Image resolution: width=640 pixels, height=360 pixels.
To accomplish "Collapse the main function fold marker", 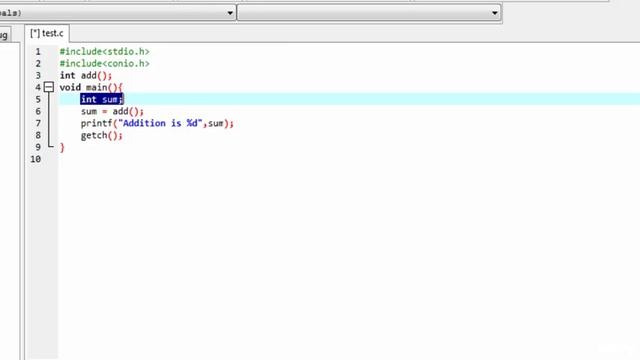I will coord(49,87).
